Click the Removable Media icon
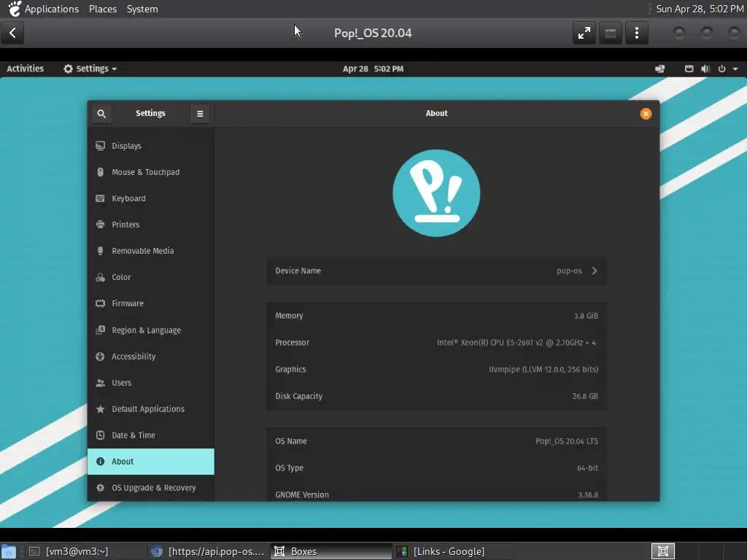Image resolution: width=747 pixels, height=560 pixels. point(100,251)
